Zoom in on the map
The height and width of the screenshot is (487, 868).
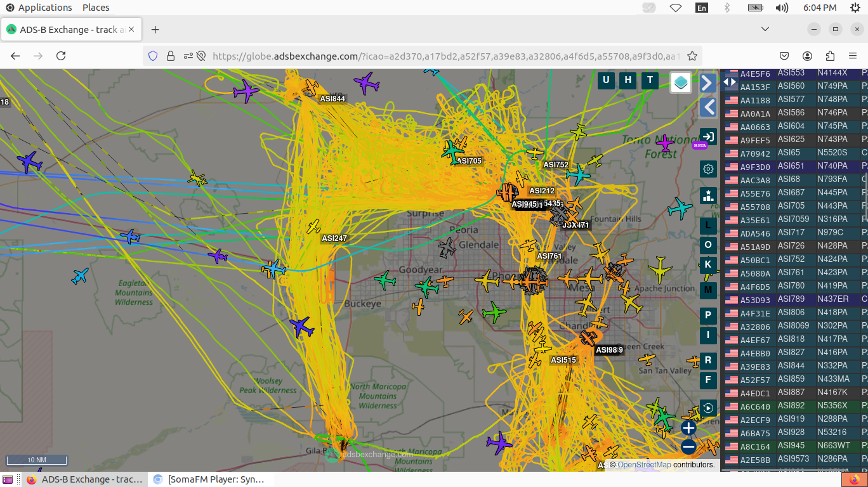coord(688,428)
